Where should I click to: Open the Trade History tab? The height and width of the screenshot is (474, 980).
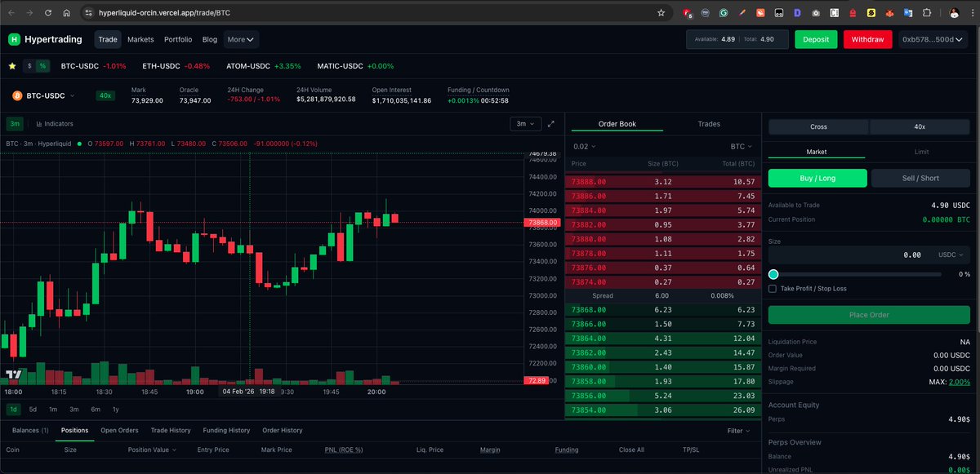coord(171,430)
